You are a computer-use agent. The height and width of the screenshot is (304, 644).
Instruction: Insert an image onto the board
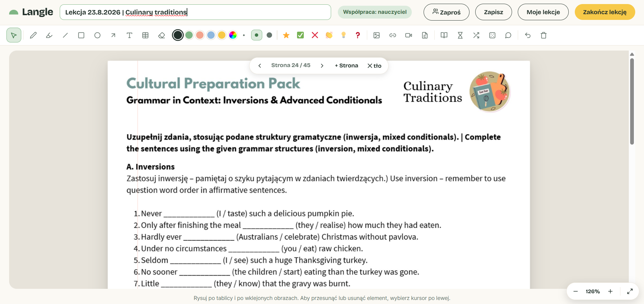click(x=377, y=35)
